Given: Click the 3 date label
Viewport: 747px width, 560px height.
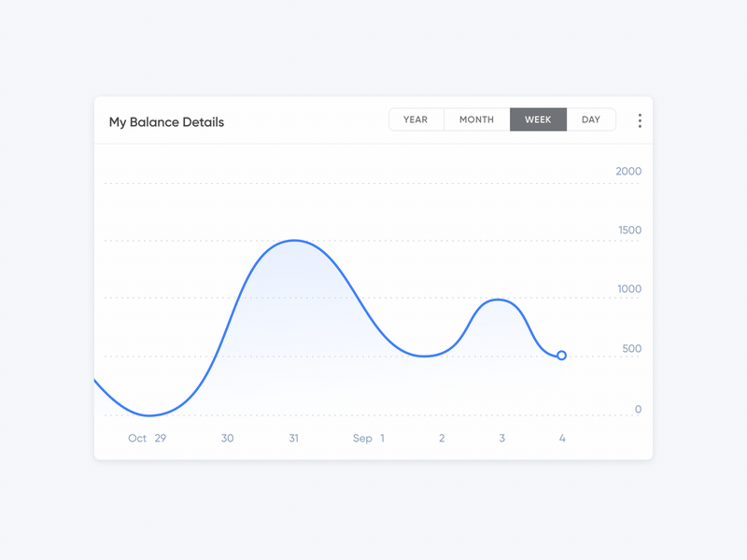Looking at the screenshot, I should pos(501,438).
